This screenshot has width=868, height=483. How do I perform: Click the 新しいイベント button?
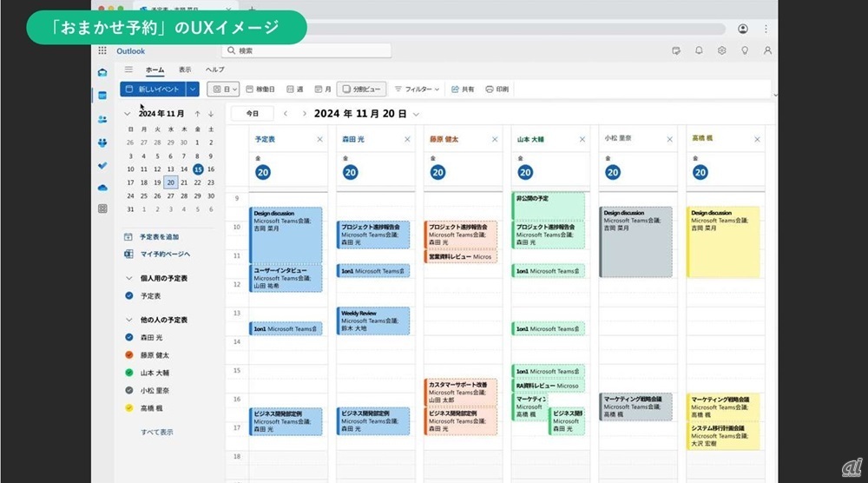click(x=153, y=89)
